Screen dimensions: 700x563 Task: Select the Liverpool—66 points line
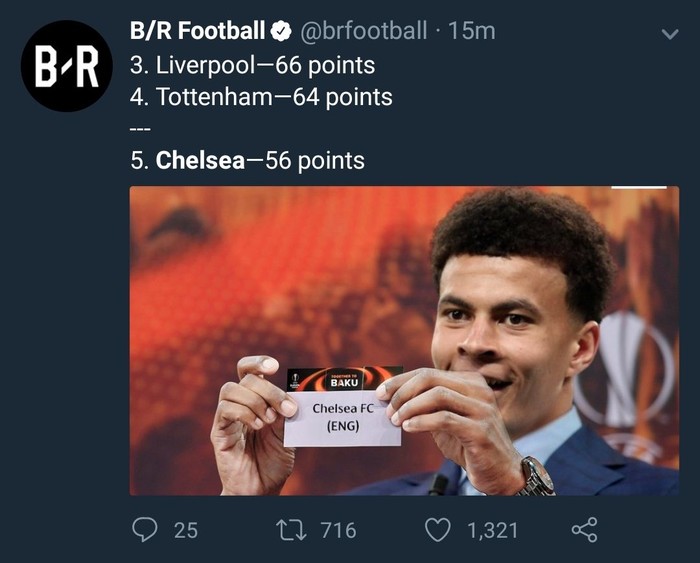click(253, 65)
